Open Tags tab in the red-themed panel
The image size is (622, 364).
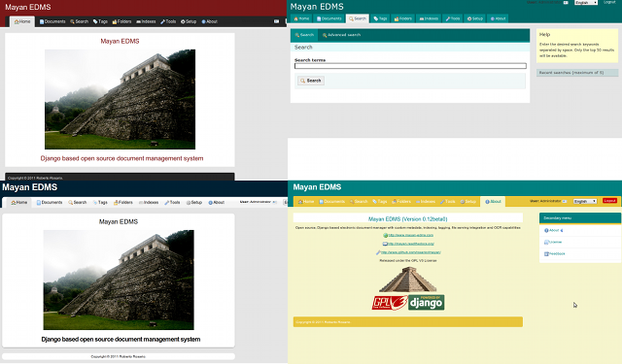pos(100,21)
